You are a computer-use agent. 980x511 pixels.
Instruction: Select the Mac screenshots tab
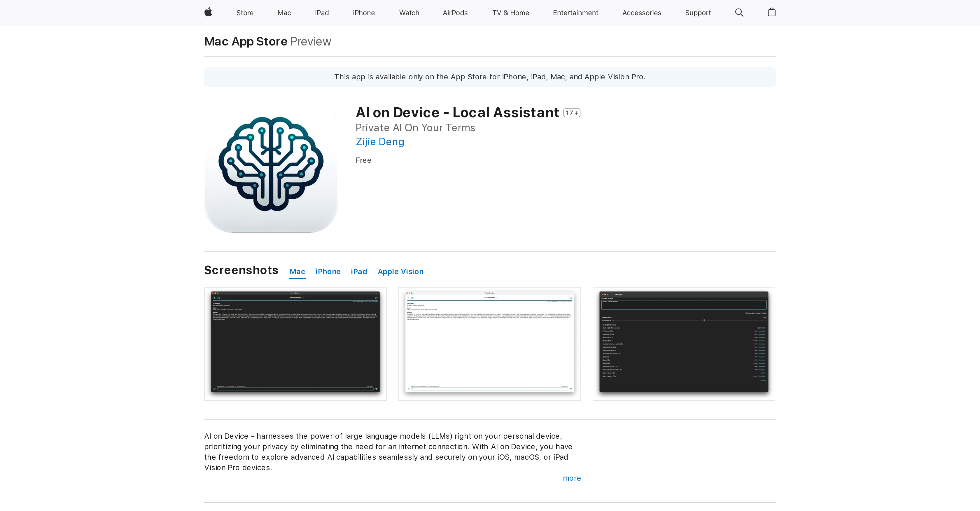[x=297, y=272]
